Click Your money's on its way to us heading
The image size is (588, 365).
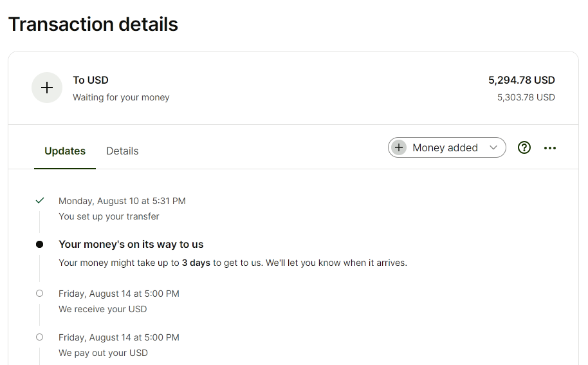(x=131, y=245)
